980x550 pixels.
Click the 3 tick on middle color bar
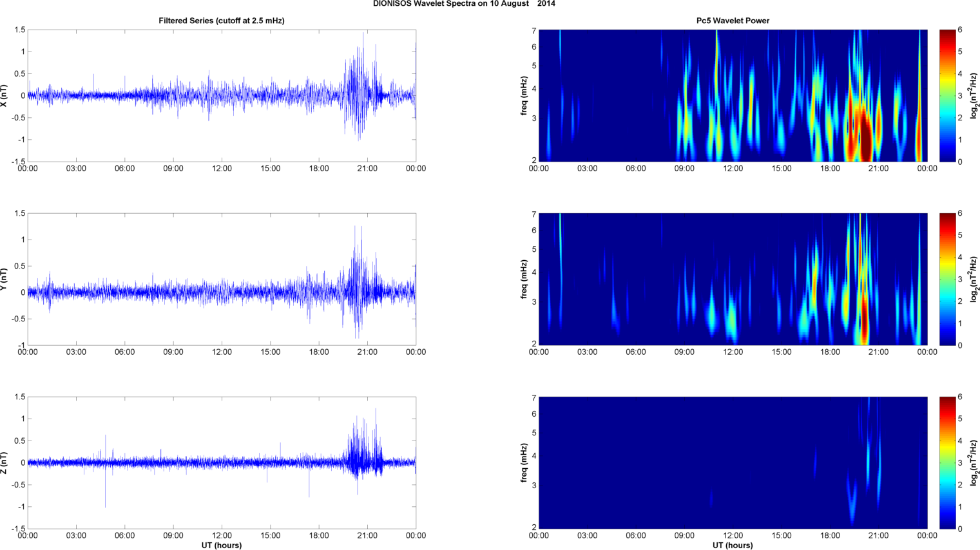(x=960, y=280)
